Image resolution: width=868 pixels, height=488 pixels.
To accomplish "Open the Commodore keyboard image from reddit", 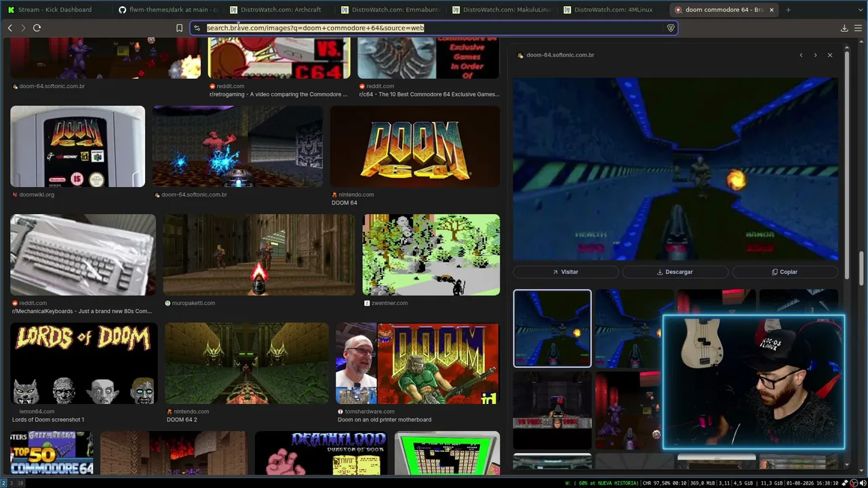I will (83, 255).
